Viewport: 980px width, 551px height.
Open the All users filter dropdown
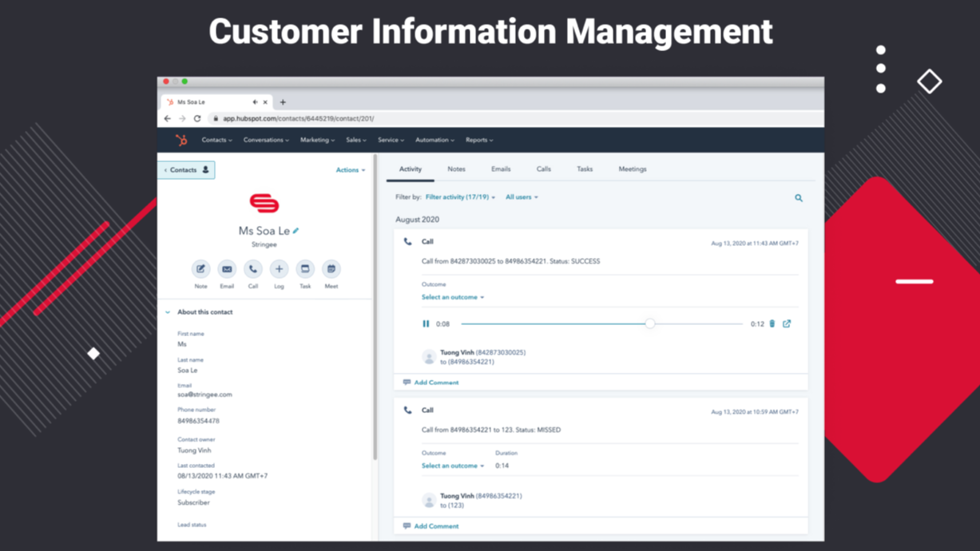[x=521, y=196]
